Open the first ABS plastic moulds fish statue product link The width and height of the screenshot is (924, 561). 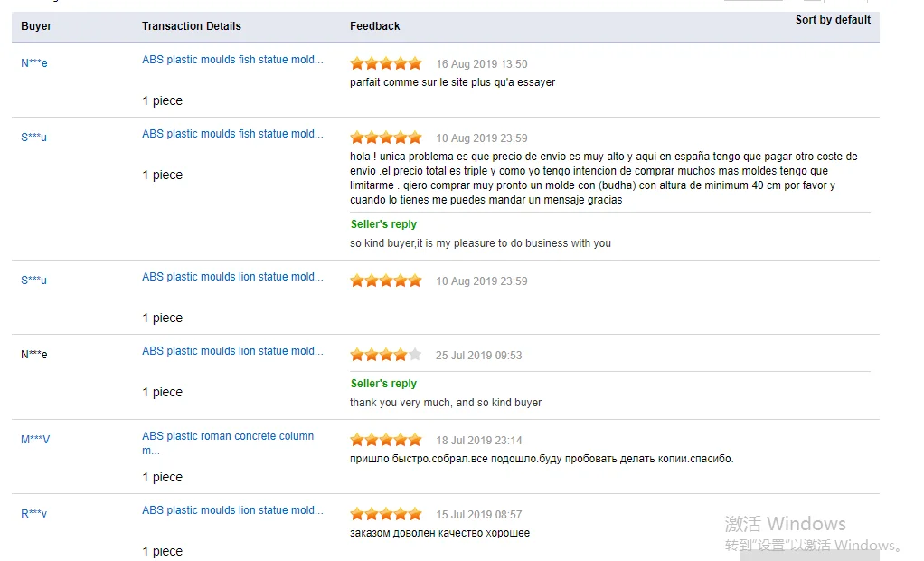pos(232,60)
